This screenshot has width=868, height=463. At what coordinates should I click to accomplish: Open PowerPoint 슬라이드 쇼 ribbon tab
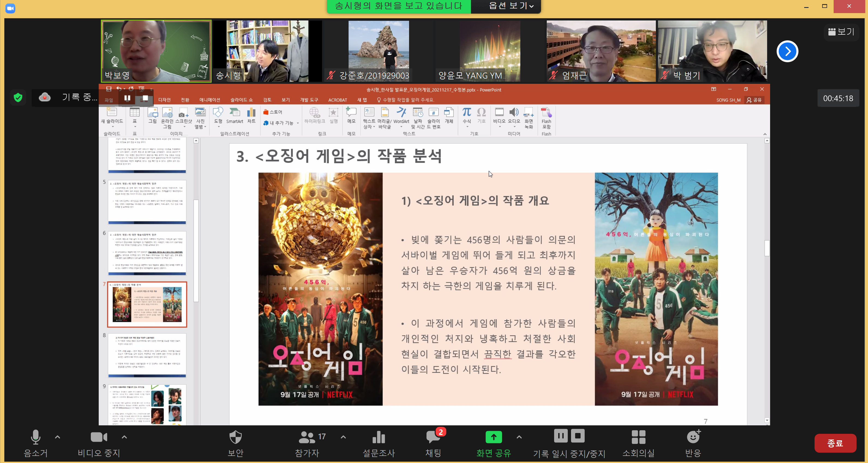tap(241, 100)
